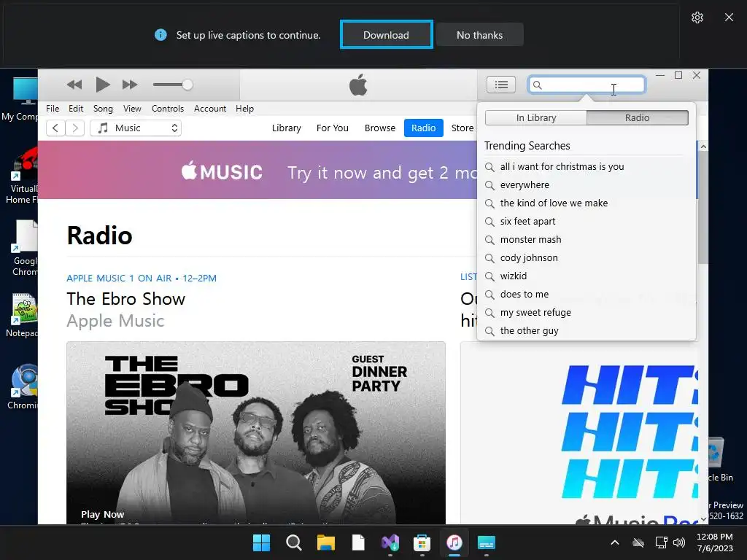Select the Notepad++ desktop icon
Screen dimensions: 747x560
point(22,315)
